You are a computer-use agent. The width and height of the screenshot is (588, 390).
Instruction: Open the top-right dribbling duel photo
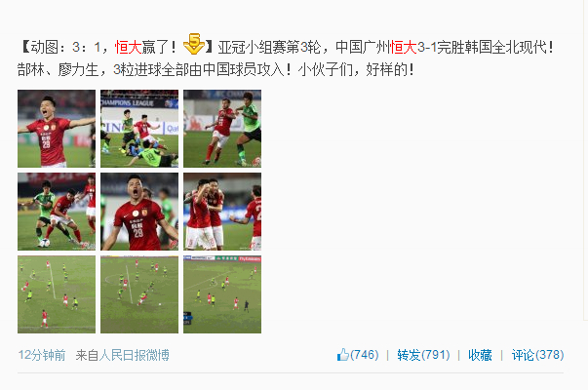pos(222,129)
